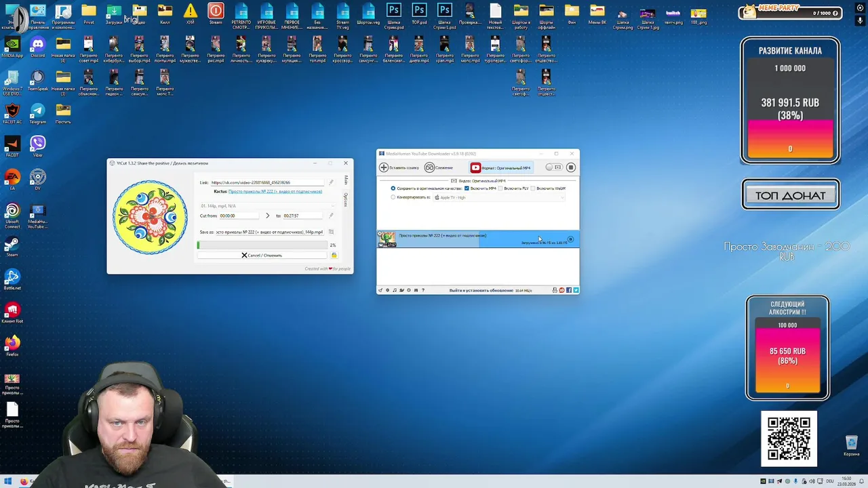Image resolution: width=868 pixels, height=488 pixels.
Task: Click the Cancel / Отменить button in YtCut
Action: [262, 256]
